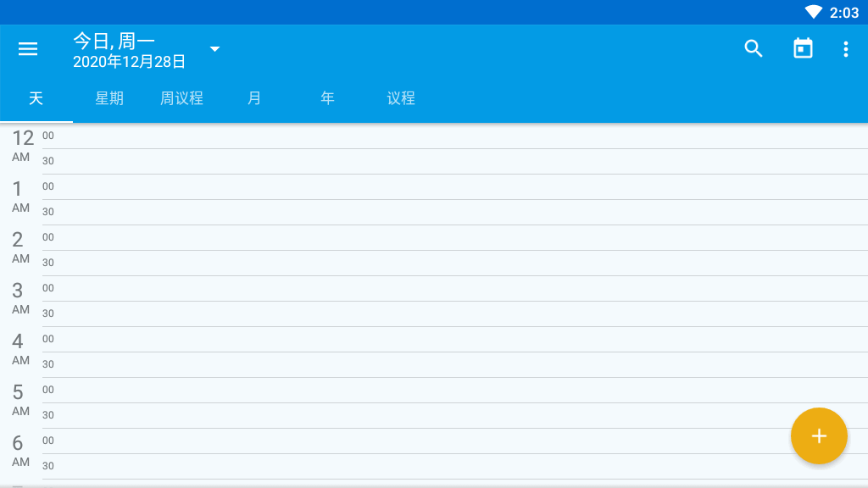Tap the 2:03 status bar clock
This screenshot has height=488, width=868.
tap(843, 13)
